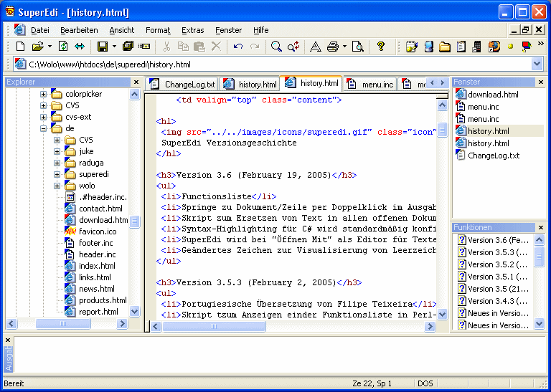Screen dimensions: 551x392
Task: Open the Extras menu
Action: [x=192, y=30]
